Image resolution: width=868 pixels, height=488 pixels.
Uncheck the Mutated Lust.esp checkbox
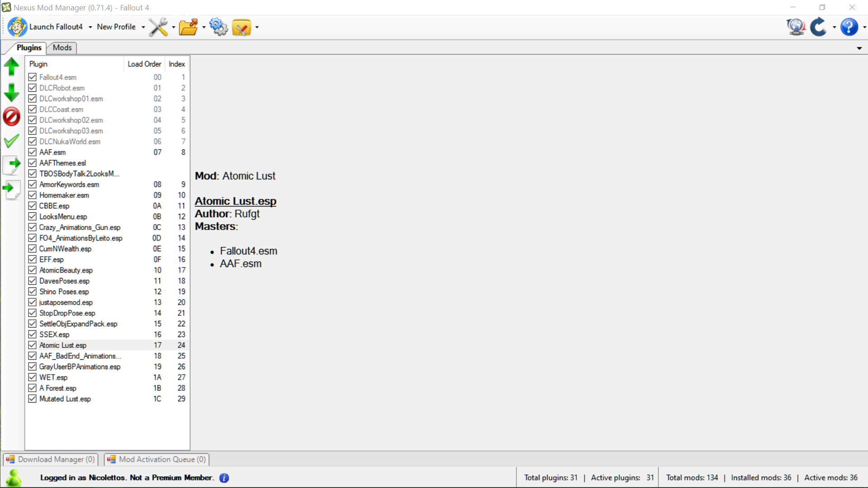33,399
